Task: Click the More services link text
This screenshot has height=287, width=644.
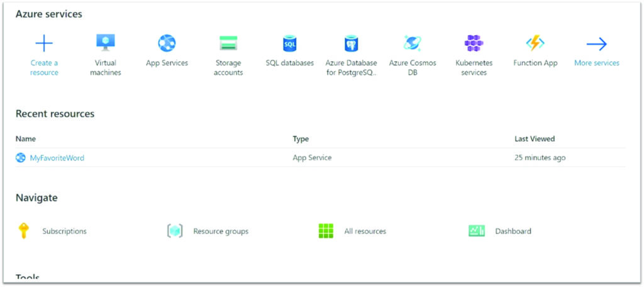Action: (597, 63)
